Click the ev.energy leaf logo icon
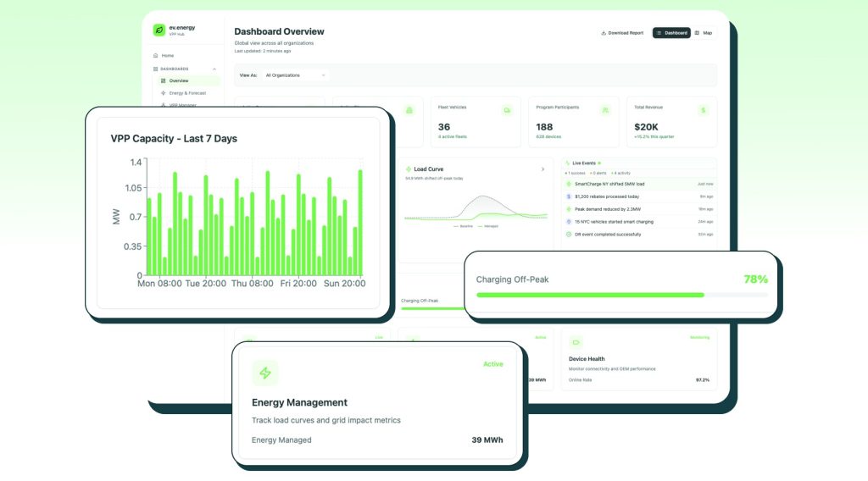This screenshot has width=868, height=481. point(159,30)
